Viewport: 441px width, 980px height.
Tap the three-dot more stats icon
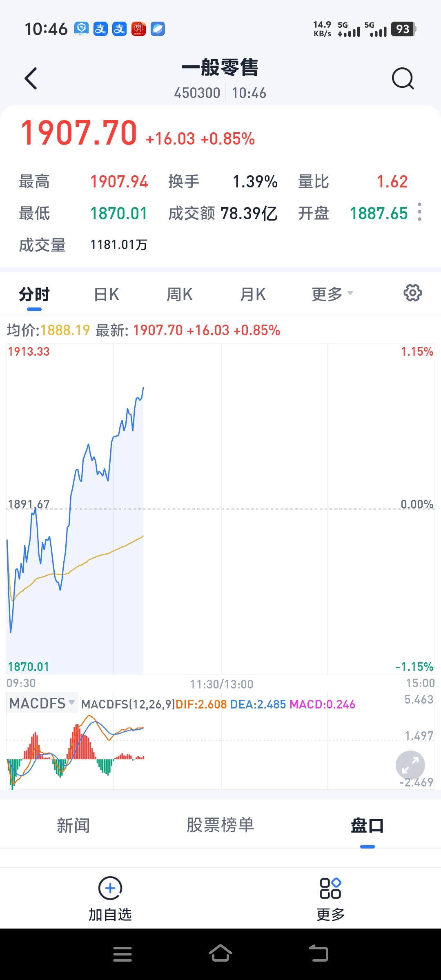[419, 212]
